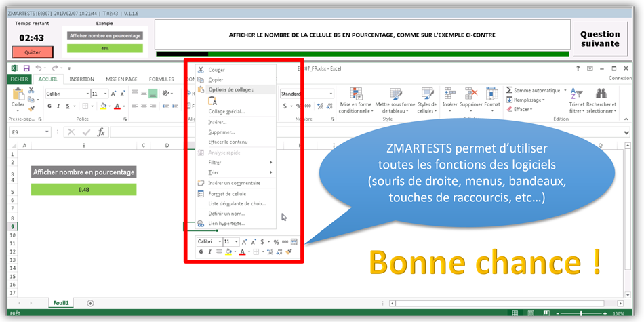Click the ribbon format painter brush icon
This screenshot has height=322, width=644.
tap(31, 109)
